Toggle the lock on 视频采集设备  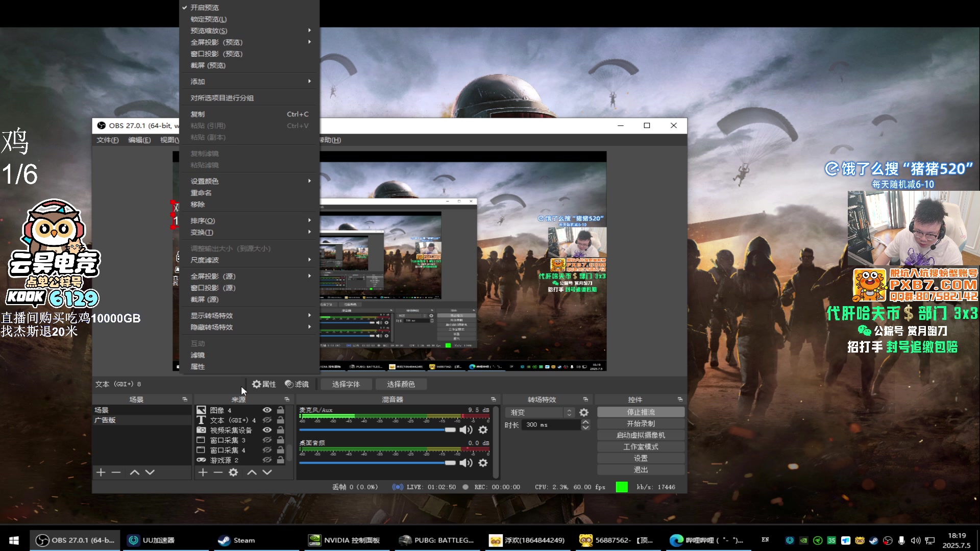point(280,430)
